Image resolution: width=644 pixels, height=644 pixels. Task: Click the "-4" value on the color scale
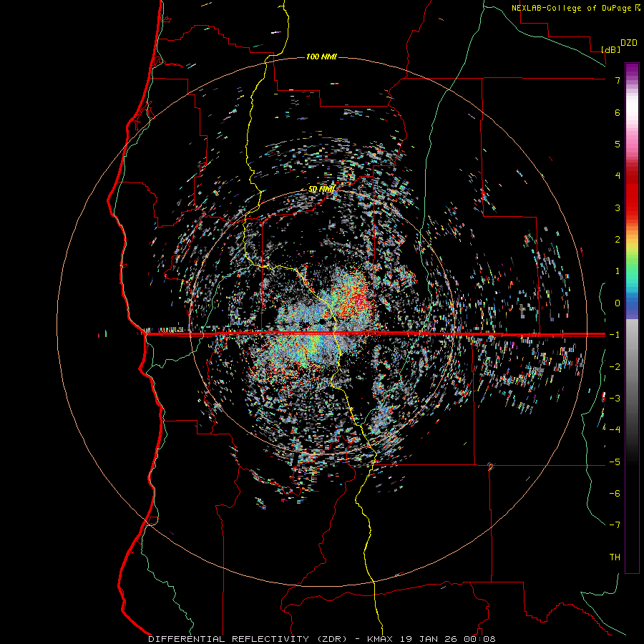(x=615, y=430)
